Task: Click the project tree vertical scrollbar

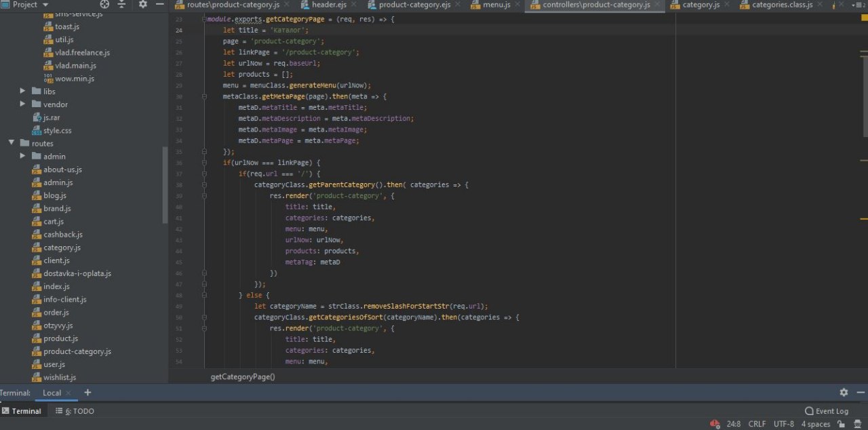Action: pos(165,184)
